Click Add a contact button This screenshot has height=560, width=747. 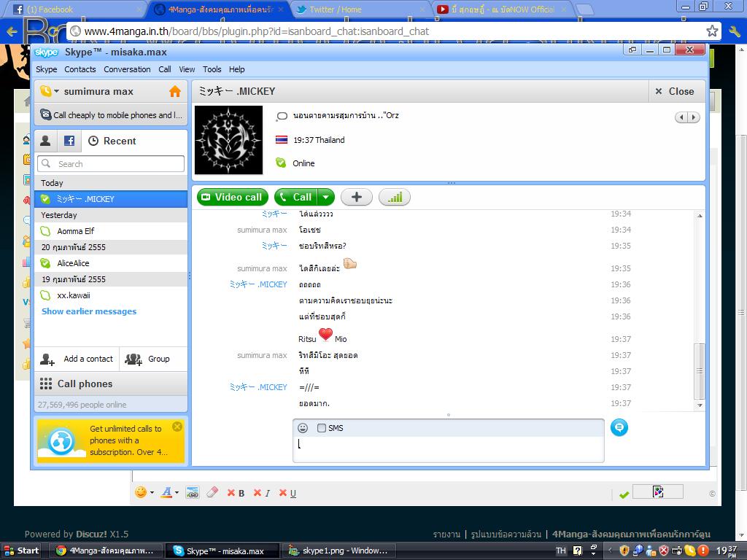77,359
